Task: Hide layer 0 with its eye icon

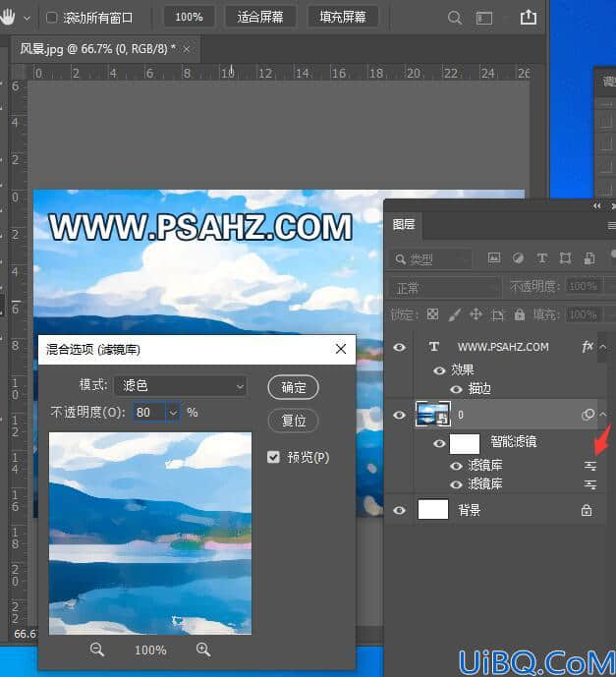Action: click(399, 415)
